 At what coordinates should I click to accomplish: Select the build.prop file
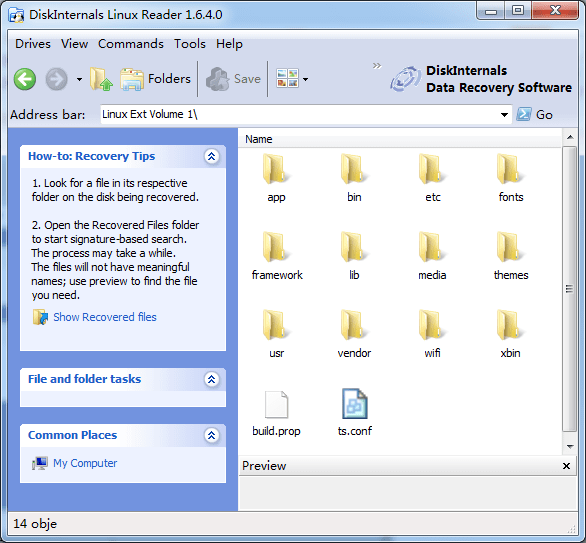pos(276,413)
